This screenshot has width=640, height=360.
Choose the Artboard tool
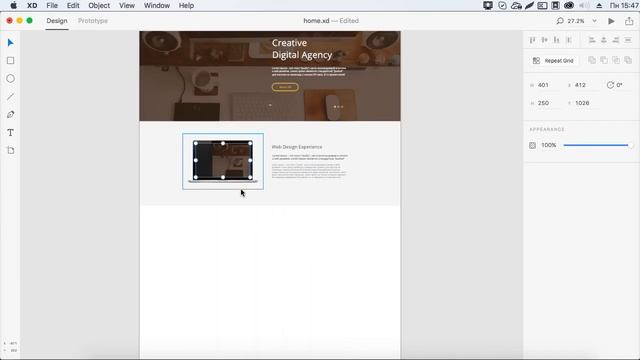(x=11, y=151)
